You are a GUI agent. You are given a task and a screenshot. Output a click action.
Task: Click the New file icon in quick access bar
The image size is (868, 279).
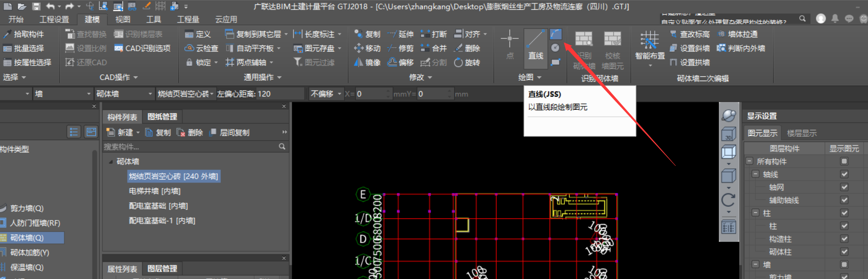(x=8, y=6)
